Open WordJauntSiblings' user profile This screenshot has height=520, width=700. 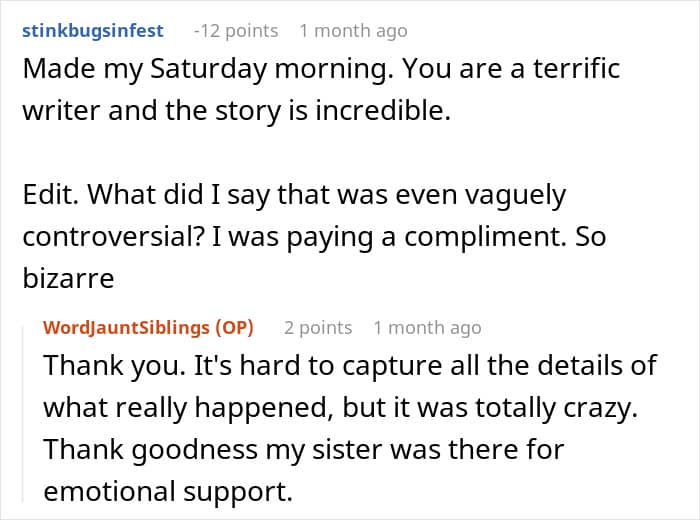pos(123,327)
